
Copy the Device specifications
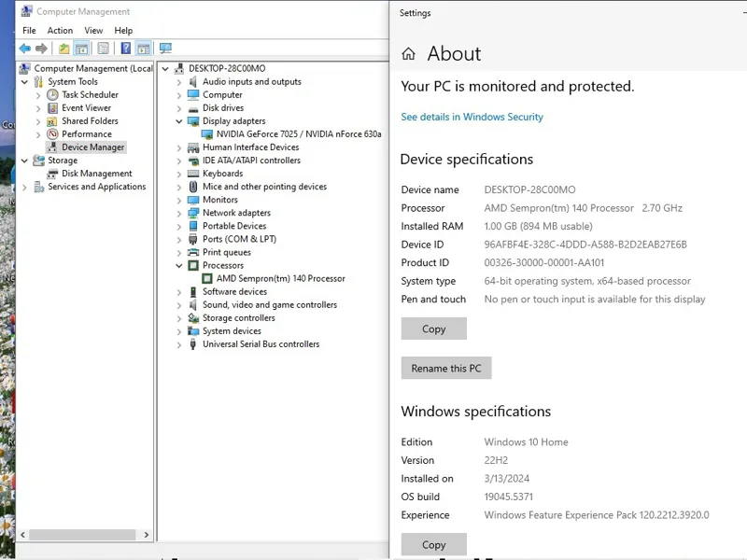tap(433, 329)
